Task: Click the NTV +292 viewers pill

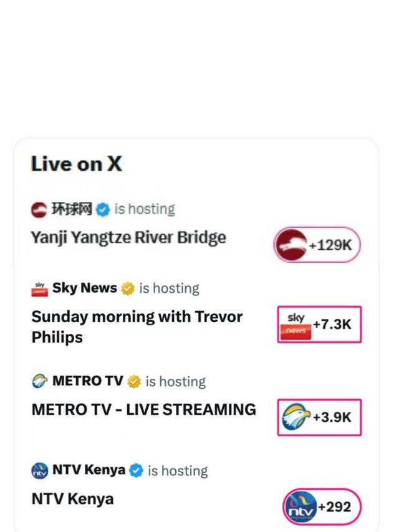Action: (322, 507)
